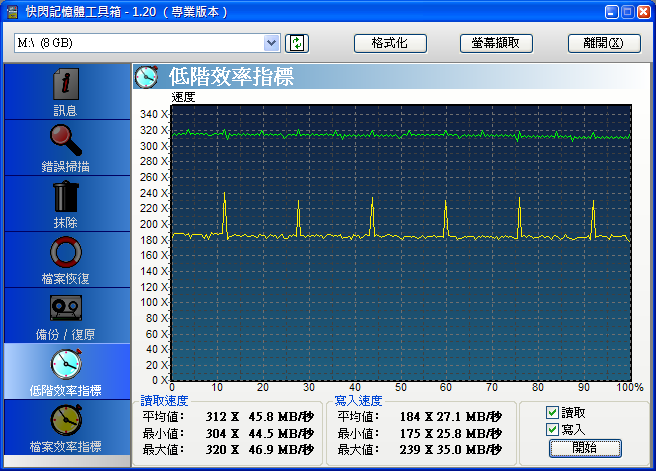Close the window with red X
Image resolution: width=656 pixels, height=471 pixels.
click(x=643, y=12)
